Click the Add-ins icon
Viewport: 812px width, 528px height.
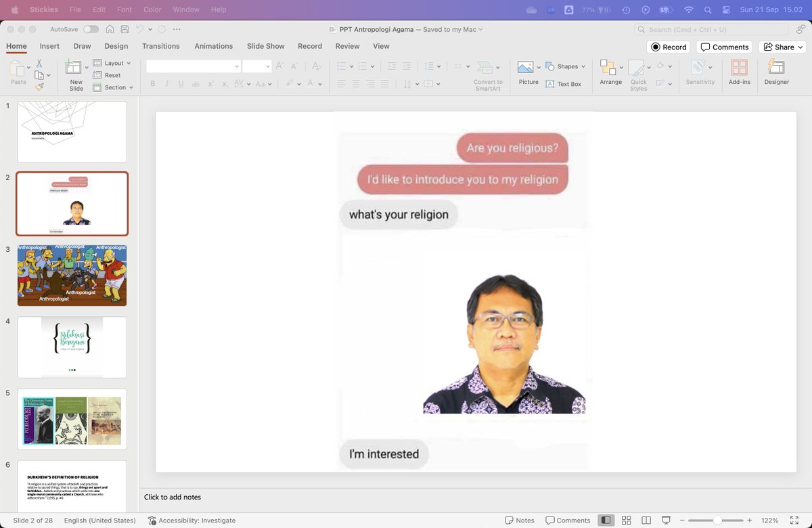740,68
